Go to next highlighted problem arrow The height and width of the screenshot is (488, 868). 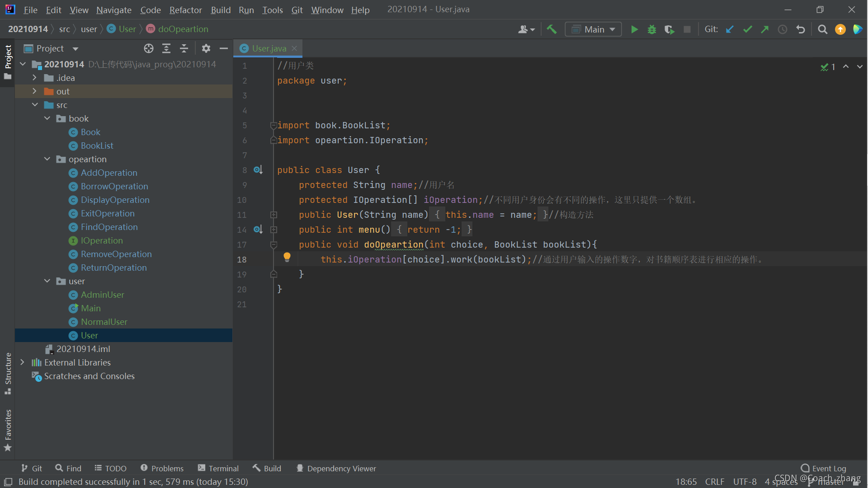pyautogui.click(x=860, y=66)
